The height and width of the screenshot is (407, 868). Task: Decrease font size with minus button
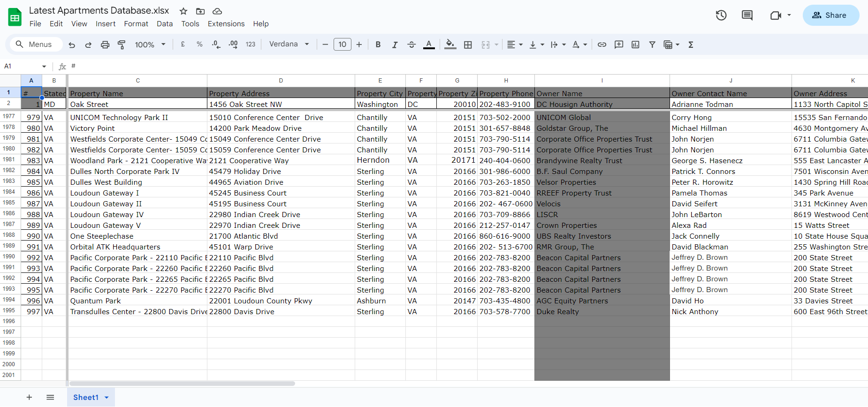point(325,45)
